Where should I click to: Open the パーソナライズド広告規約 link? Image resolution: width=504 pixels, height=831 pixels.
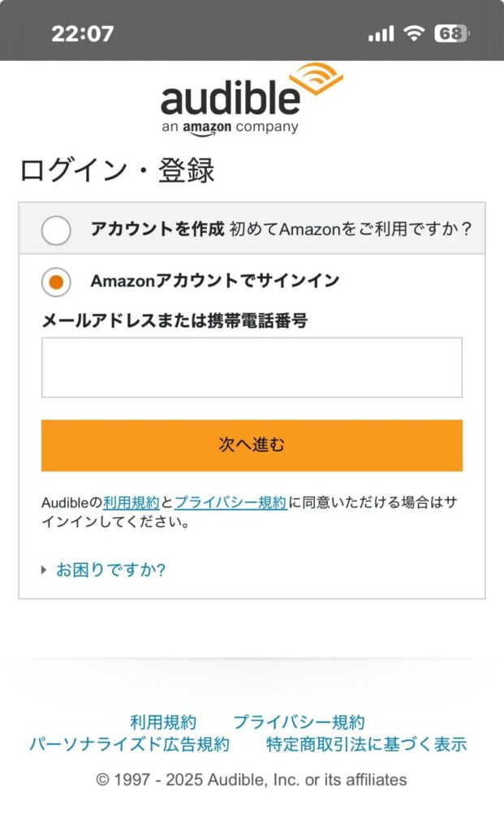pos(129,744)
